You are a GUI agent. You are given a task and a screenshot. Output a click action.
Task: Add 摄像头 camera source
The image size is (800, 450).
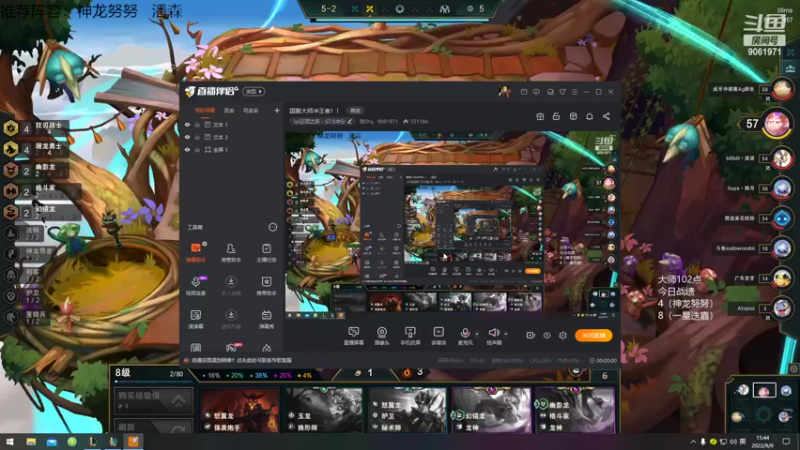coord(382,336)
